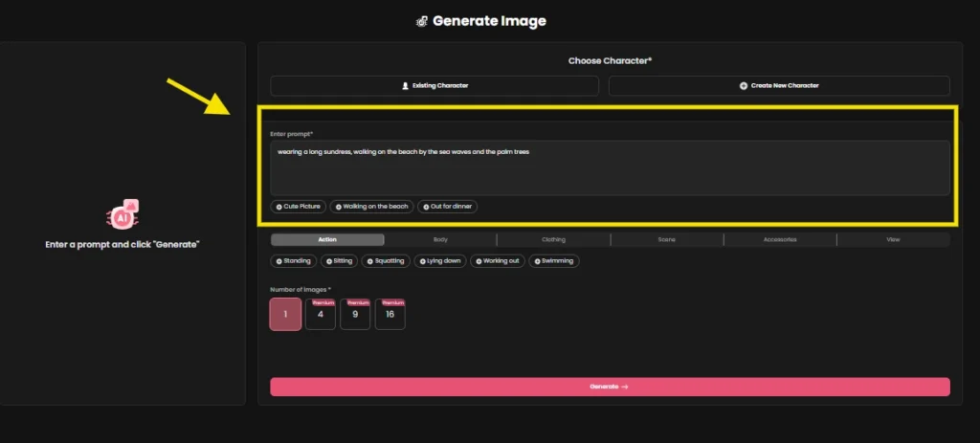Add the Cute Picture prompt suggestion
Image resolution: width=980 pixels, height=443 pixels.
(x=299, y=207)
